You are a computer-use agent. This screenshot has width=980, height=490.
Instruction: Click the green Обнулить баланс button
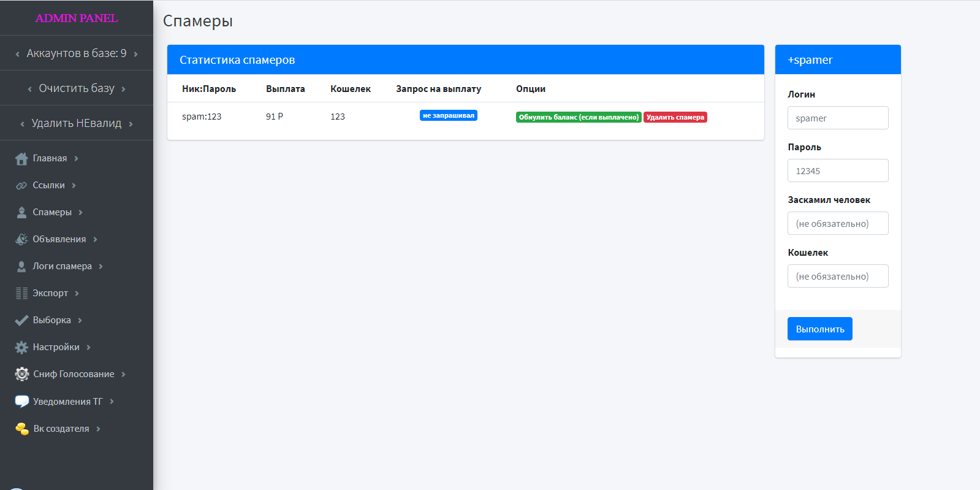[578, 117]
